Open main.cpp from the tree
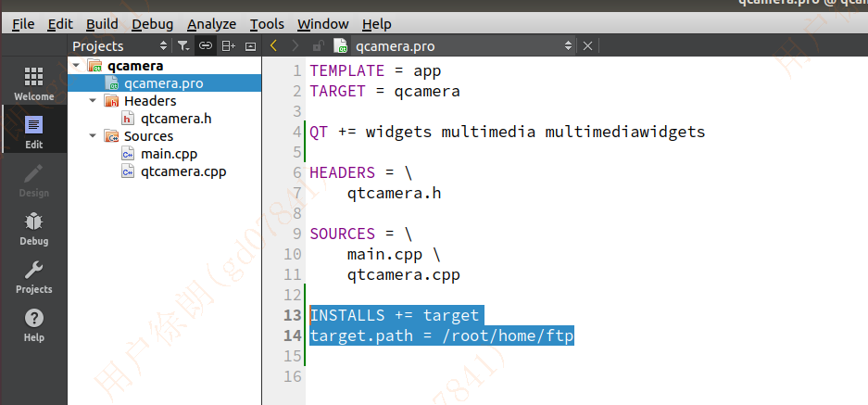Image resolution: width=868 pixels, height=405 pixels. 169,154
